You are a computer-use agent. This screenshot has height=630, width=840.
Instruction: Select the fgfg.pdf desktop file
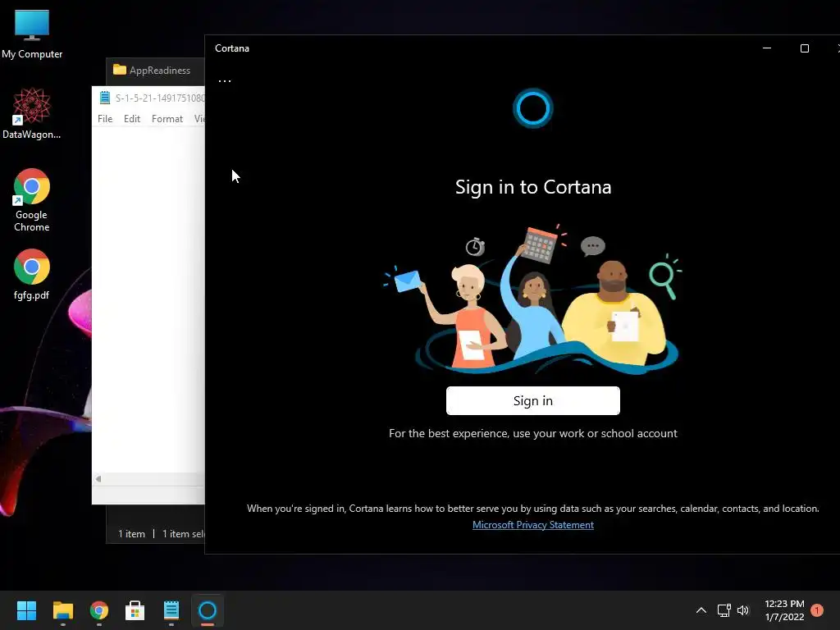point(32,274)
